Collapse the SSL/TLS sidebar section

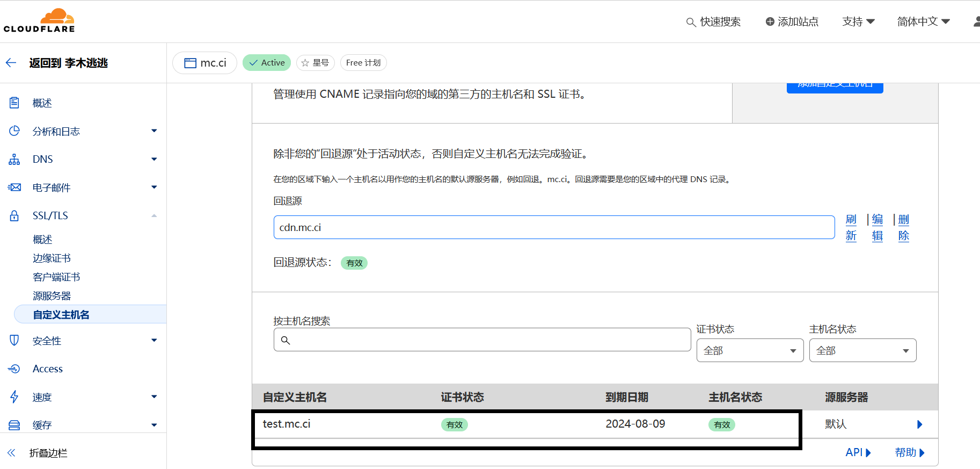click(154, 215)
